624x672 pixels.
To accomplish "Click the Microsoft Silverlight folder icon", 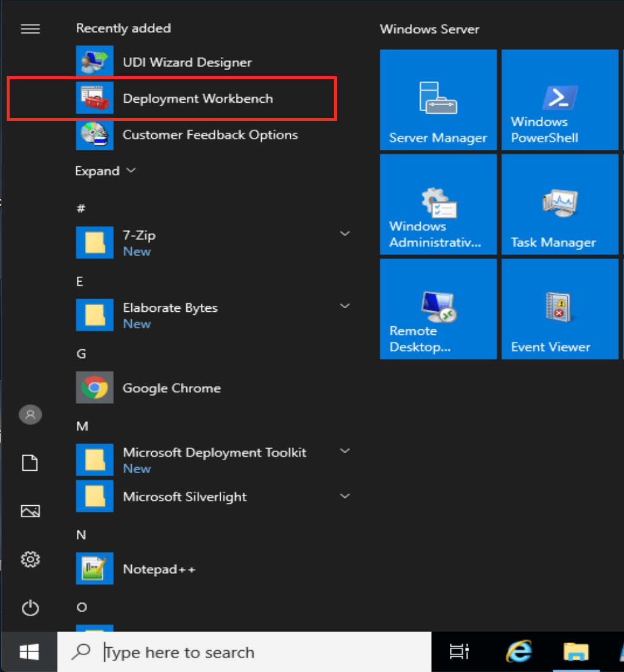I will 95,496.
